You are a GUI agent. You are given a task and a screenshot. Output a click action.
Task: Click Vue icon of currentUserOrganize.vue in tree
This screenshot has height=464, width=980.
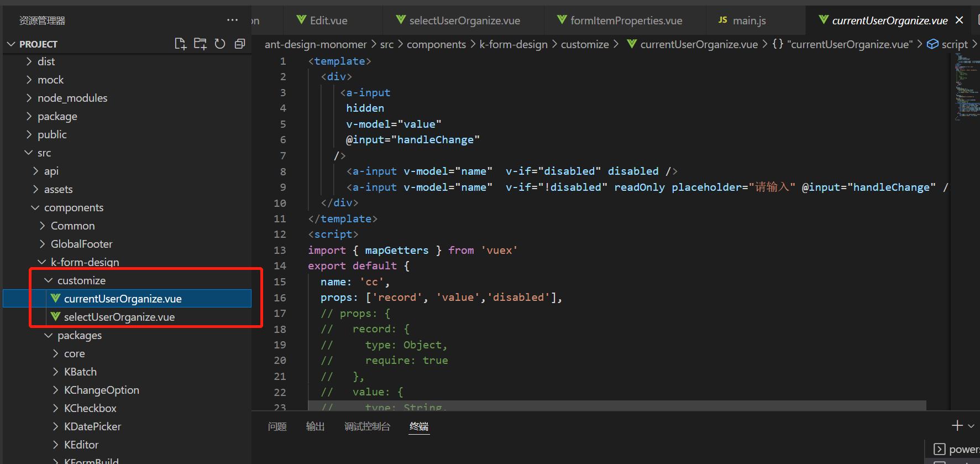[55, 298]
